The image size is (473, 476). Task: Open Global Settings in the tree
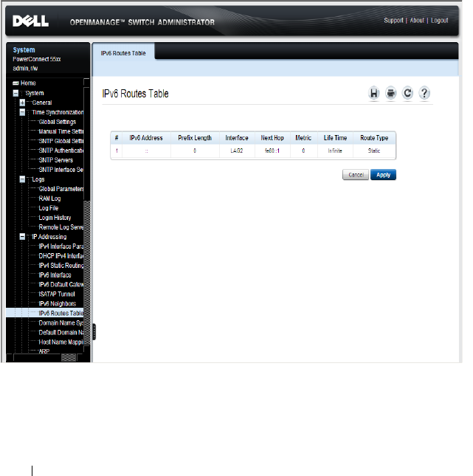pos(58,122)
